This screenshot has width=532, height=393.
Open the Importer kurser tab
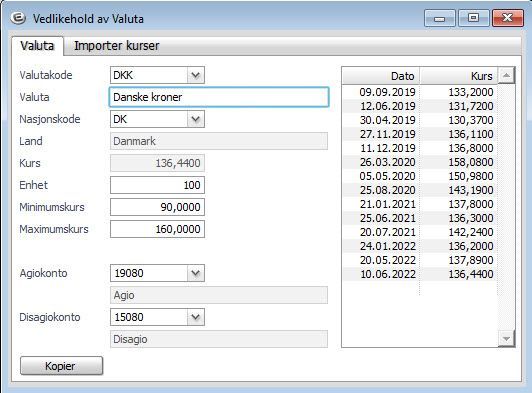pos(116,46)
